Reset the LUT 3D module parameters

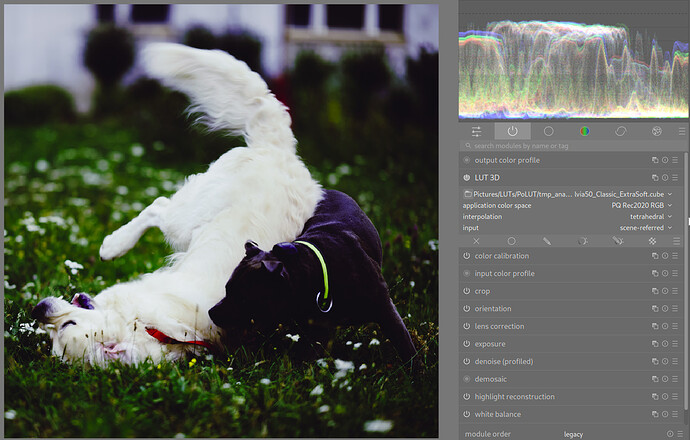click(x=665, y=178)
